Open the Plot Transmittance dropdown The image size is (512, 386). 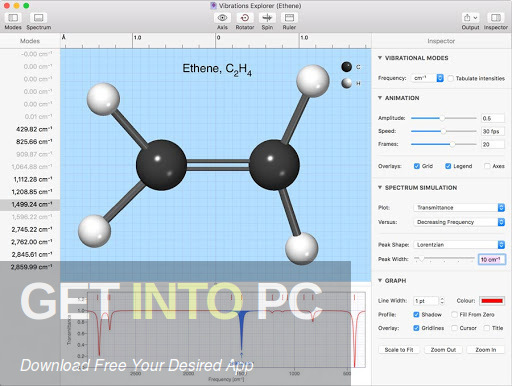point(459,208)
